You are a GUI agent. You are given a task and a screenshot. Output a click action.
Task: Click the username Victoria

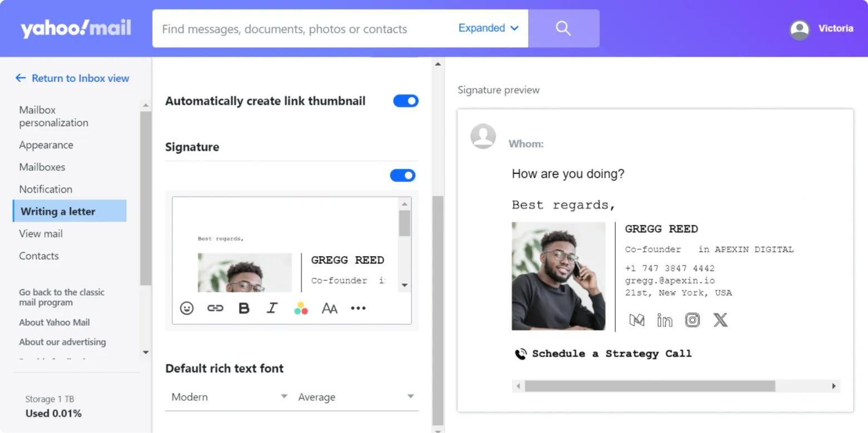[x=836, y=28]
